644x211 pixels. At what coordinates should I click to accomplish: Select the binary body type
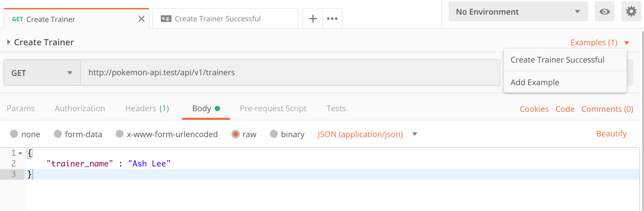(274, 134)
